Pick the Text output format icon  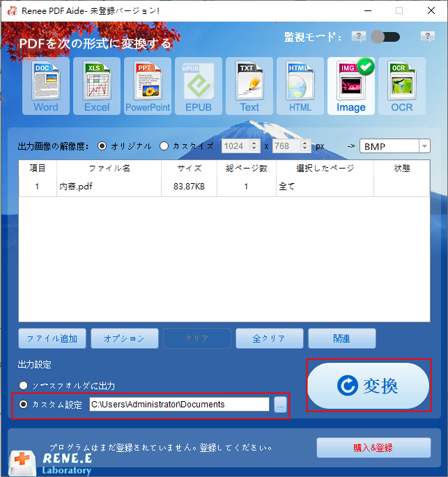[249, 86]
